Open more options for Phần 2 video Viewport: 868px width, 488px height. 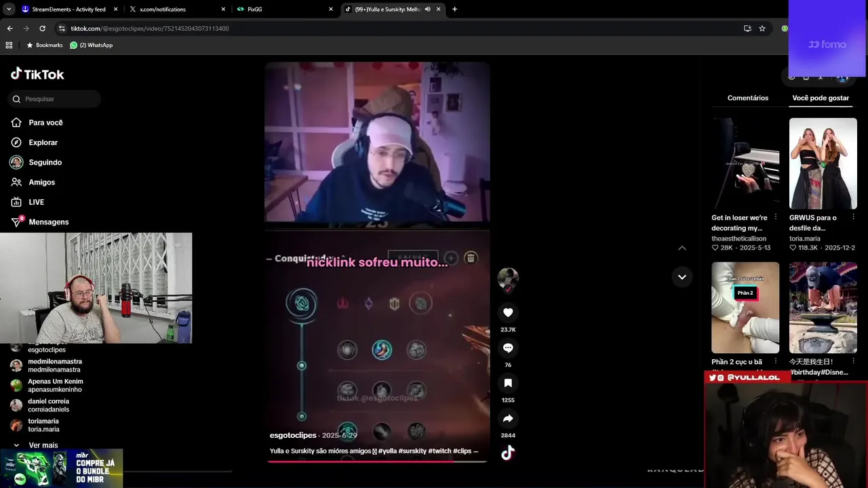click(776, 362)
